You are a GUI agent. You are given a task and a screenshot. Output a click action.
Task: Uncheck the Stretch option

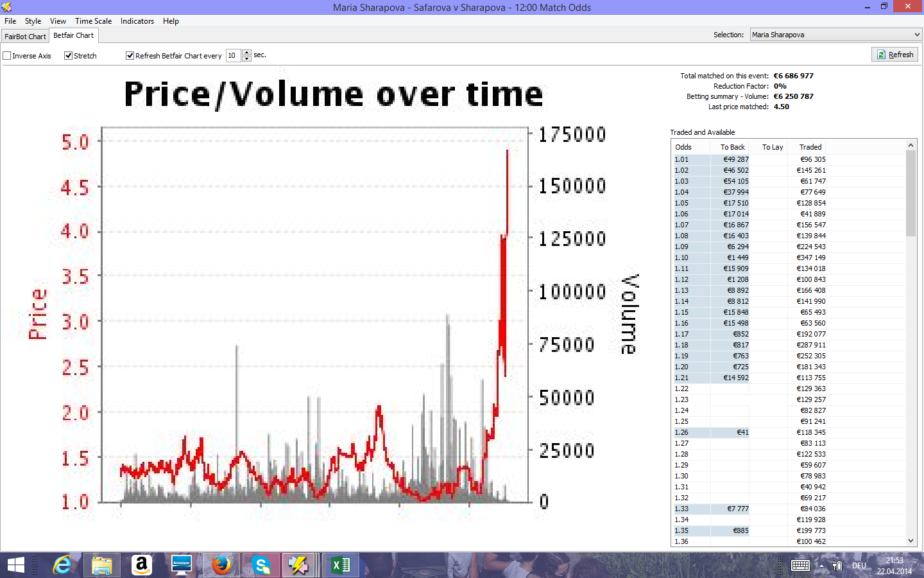point(68,56)
